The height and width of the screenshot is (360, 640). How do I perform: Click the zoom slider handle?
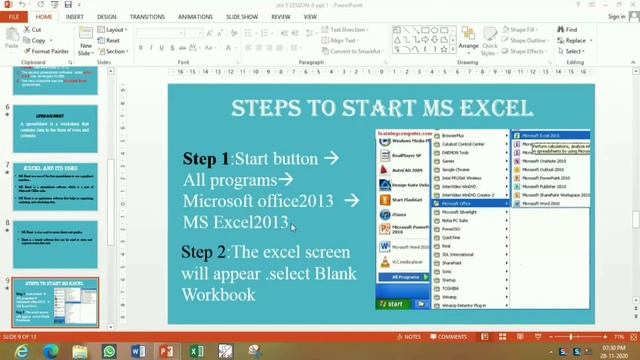[571, 337]
